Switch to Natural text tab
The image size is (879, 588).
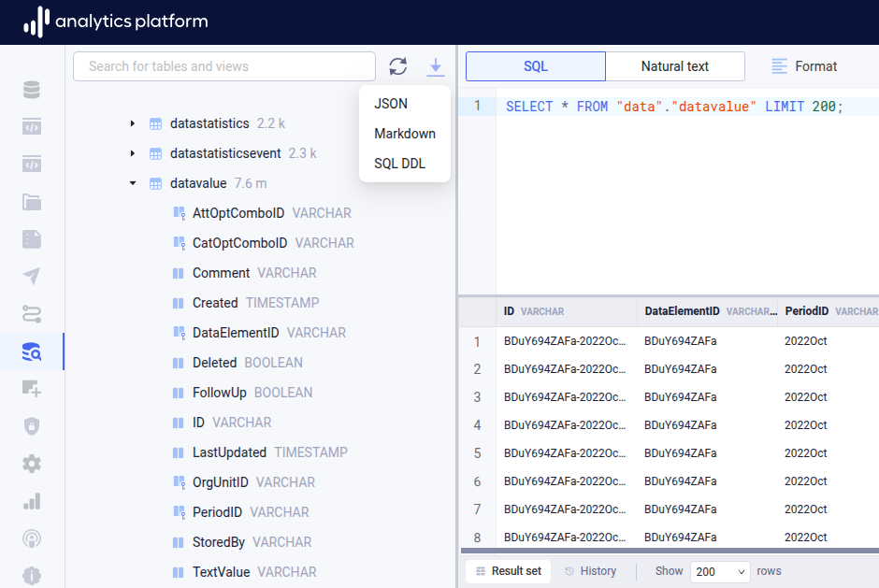coord(675,66)
